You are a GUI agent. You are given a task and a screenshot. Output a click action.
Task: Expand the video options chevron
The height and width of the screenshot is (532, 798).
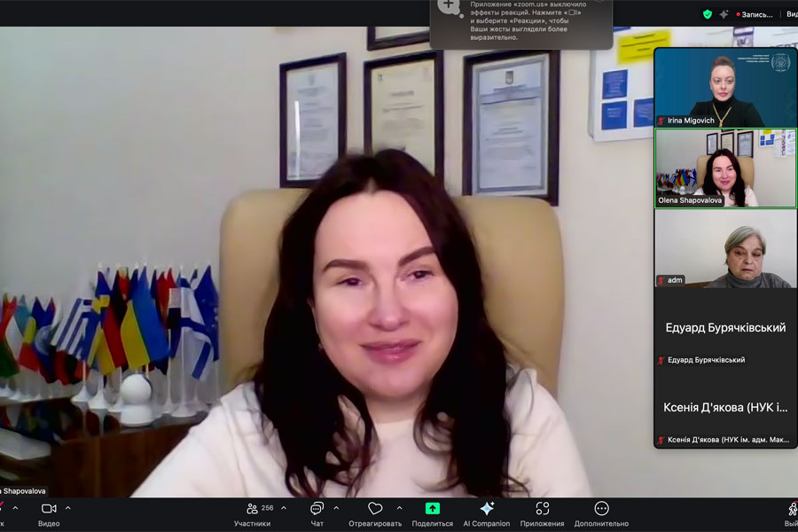pos(67,508)
